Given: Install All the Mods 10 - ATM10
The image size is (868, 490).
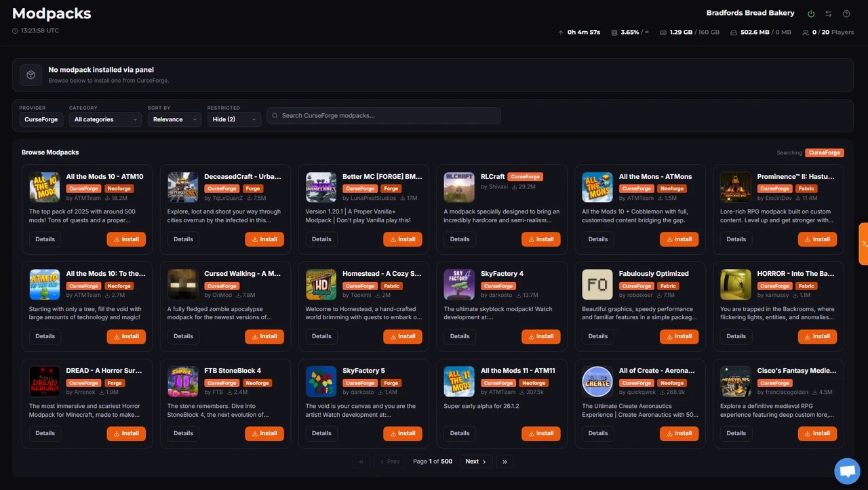Looking at the screenshot, I should pyautogui.click(x=126, y=239).
